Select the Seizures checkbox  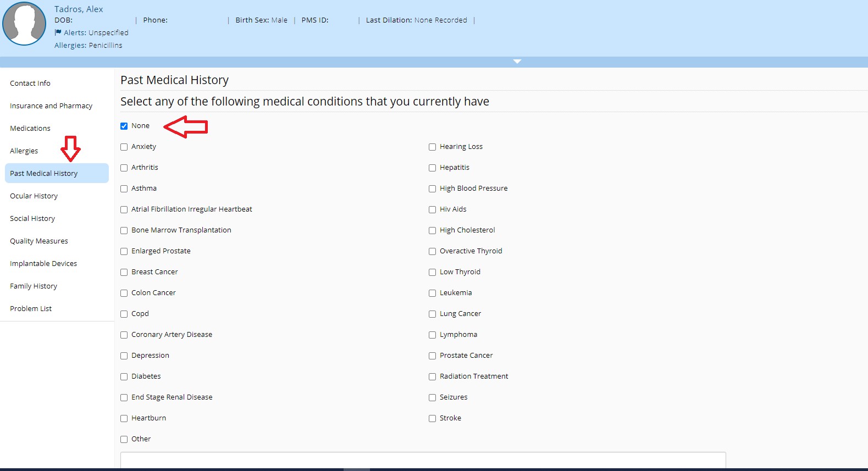click(433, 397)
